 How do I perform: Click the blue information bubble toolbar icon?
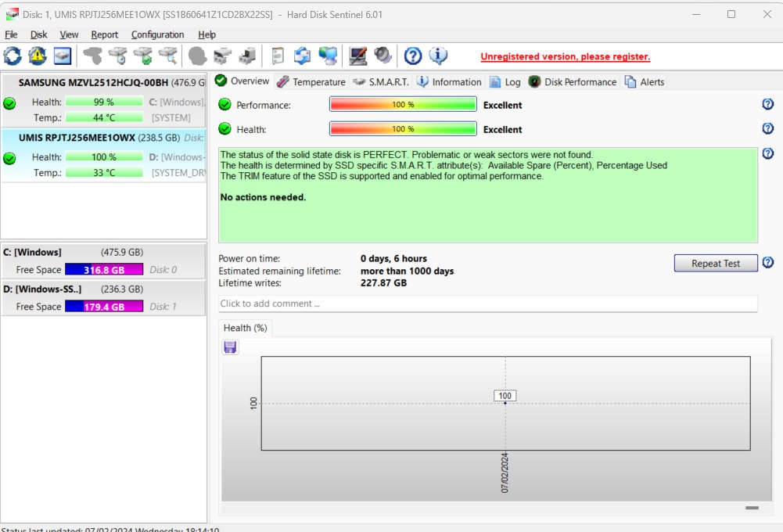438,56
